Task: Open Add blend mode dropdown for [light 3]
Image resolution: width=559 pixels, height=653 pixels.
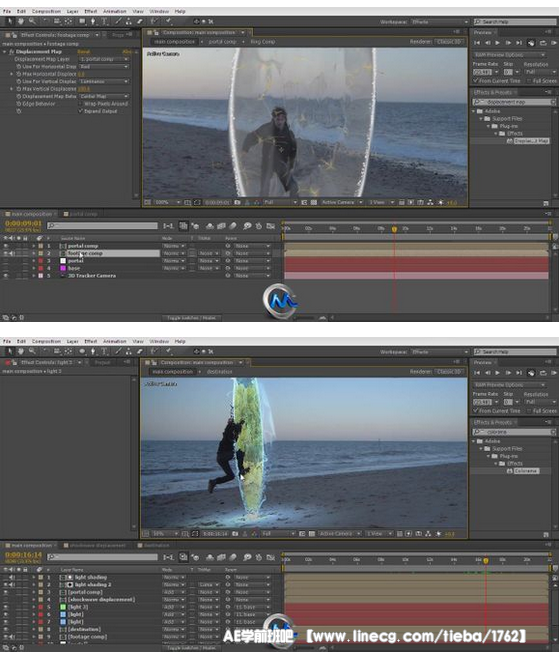Action: point(172,607)
